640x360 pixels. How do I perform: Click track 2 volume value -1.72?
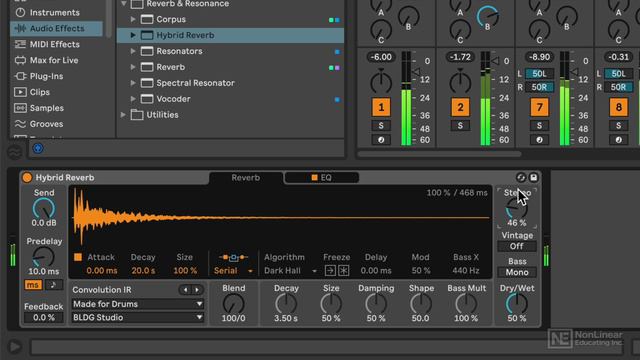[460, 57]
